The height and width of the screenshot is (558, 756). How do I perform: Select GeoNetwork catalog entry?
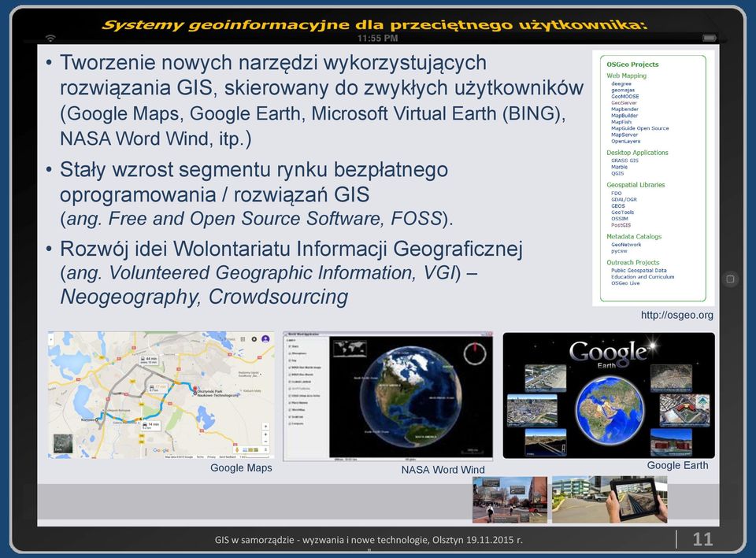[626, 245]
